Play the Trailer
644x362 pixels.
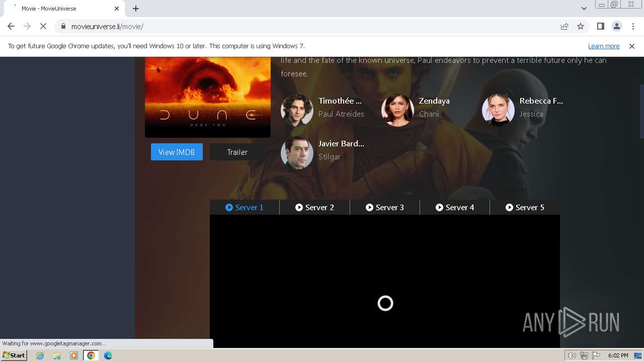click(x=237, y=152)
